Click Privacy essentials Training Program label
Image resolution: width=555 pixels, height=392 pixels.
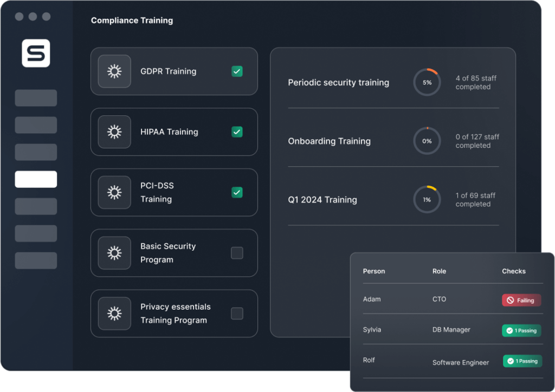175,313
